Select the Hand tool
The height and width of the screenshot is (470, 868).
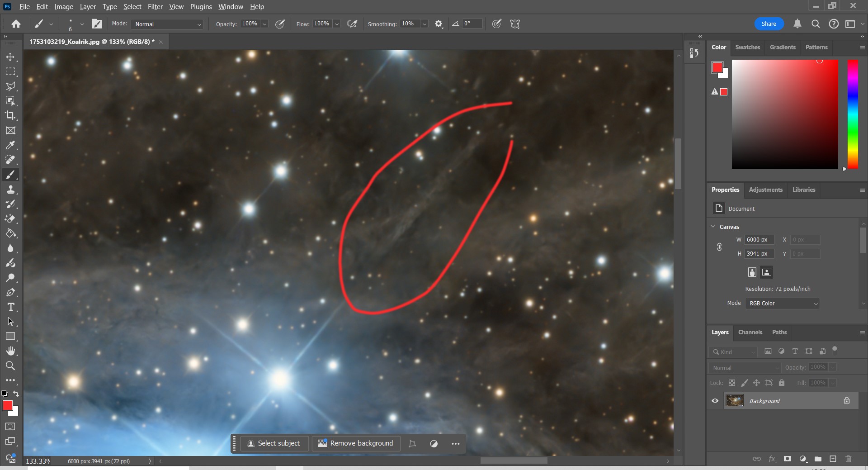coord(10,351)
